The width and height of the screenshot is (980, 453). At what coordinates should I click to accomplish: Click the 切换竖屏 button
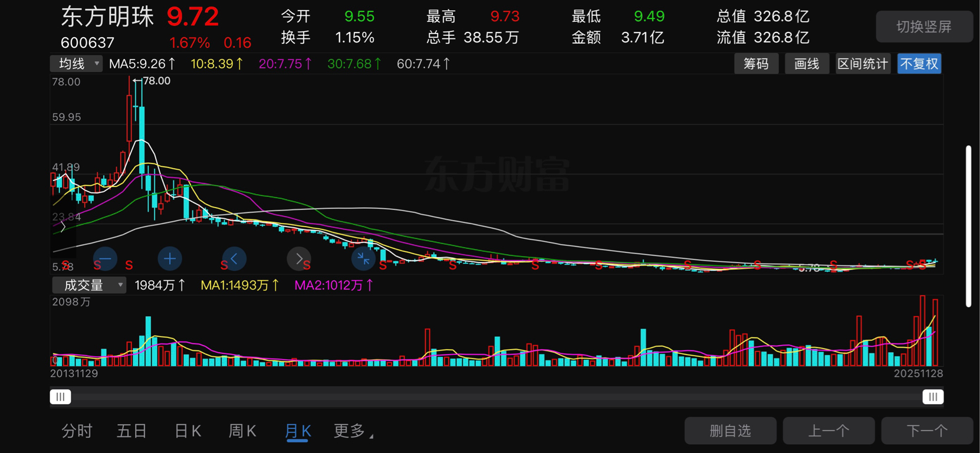(924, 27)
